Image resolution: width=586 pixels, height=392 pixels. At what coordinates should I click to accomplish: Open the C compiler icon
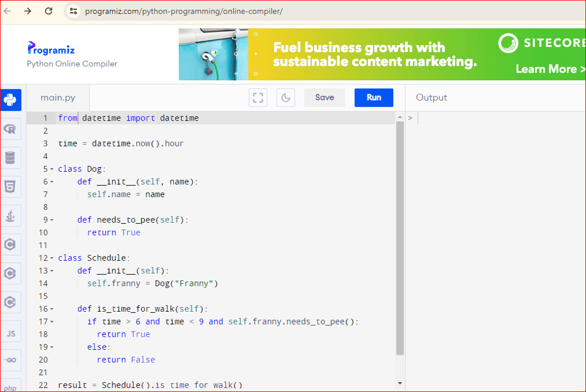coord(10,244)
